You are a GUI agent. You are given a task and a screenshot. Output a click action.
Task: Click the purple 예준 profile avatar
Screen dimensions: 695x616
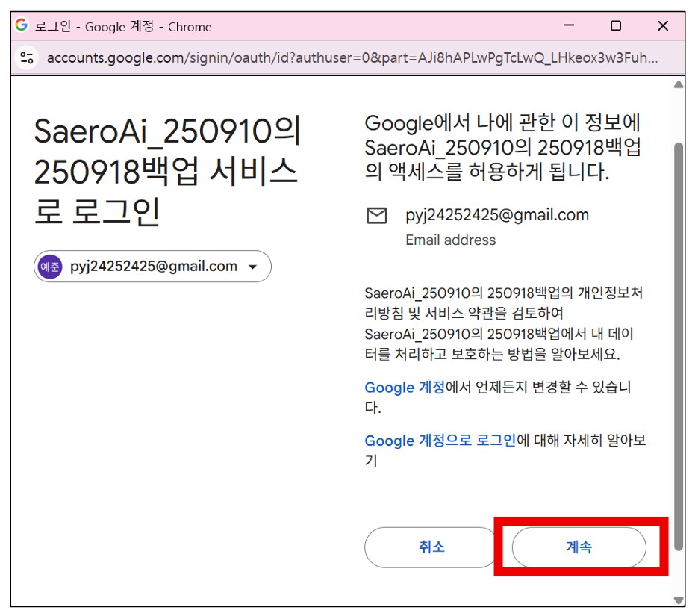tap(50, 267)
